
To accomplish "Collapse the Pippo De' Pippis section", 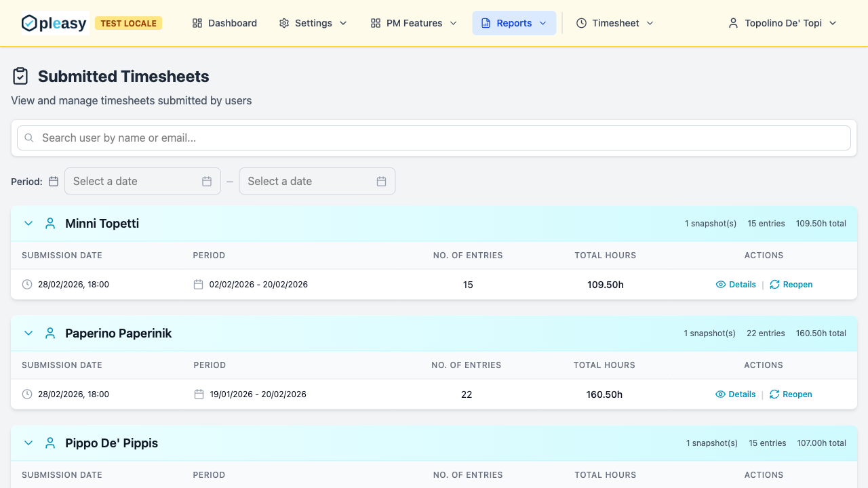I will (28, 443).
